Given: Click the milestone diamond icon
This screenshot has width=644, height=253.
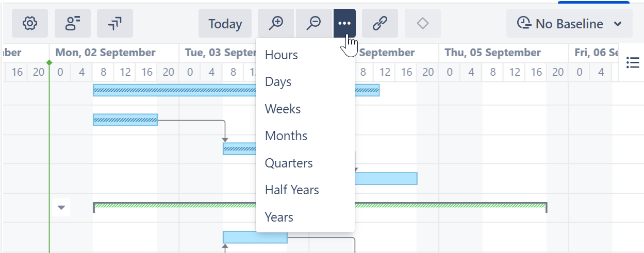Looking at the screenshot, I should [422, 24].
